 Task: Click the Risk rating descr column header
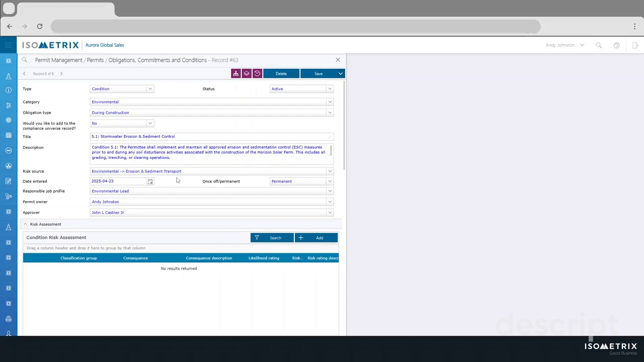323,258
